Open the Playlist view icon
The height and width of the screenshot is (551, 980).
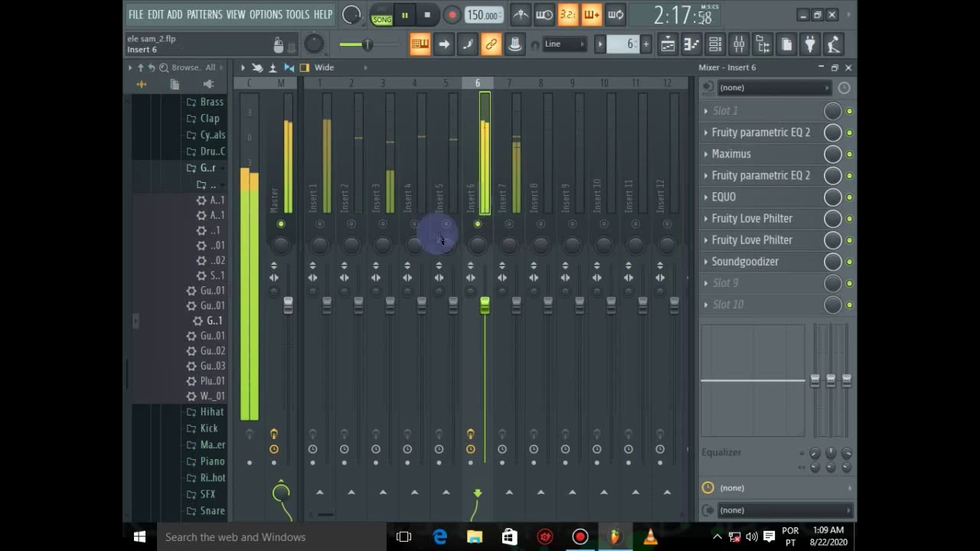(x=668, y=44)
